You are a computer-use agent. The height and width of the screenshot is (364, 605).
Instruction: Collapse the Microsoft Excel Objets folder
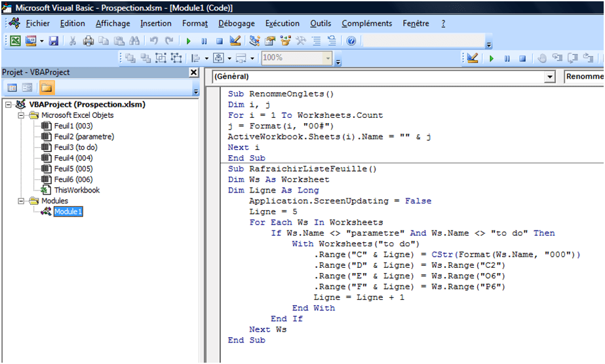(x=22, y=115)
